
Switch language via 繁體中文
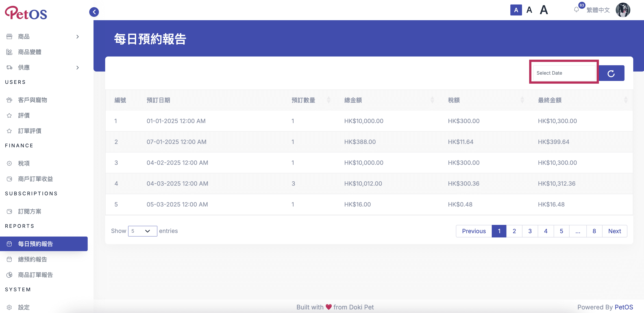[x=598, y=10]
